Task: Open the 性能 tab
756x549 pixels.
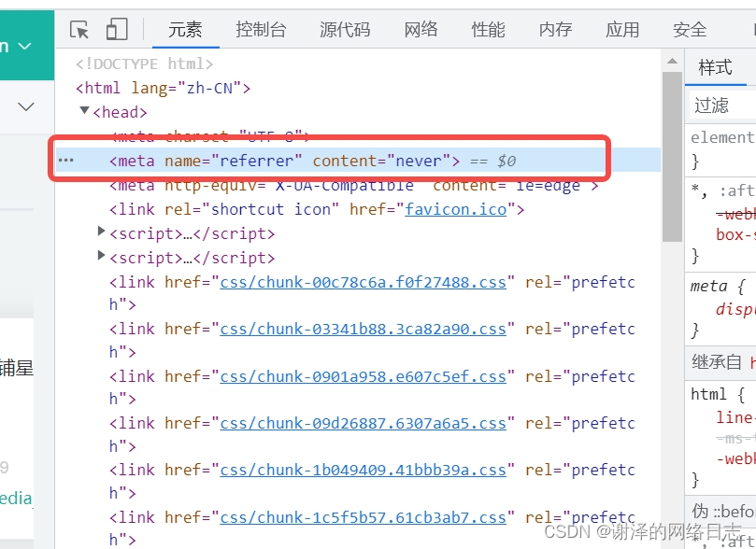Action: 488,30
